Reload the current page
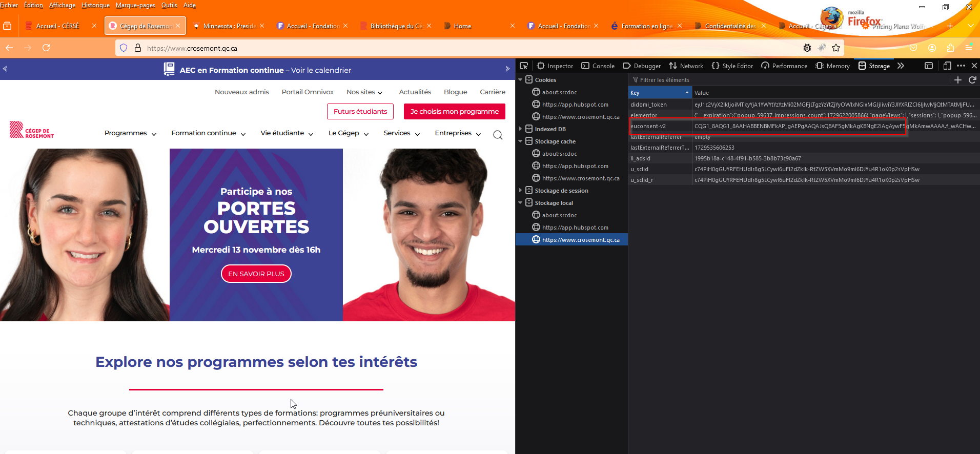 [x=46, y=48]
